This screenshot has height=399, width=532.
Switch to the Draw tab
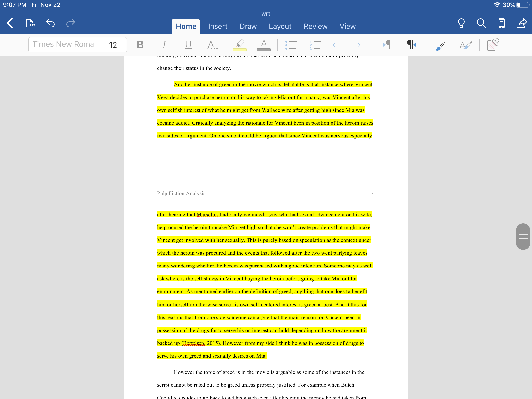(x=248, y=26)
